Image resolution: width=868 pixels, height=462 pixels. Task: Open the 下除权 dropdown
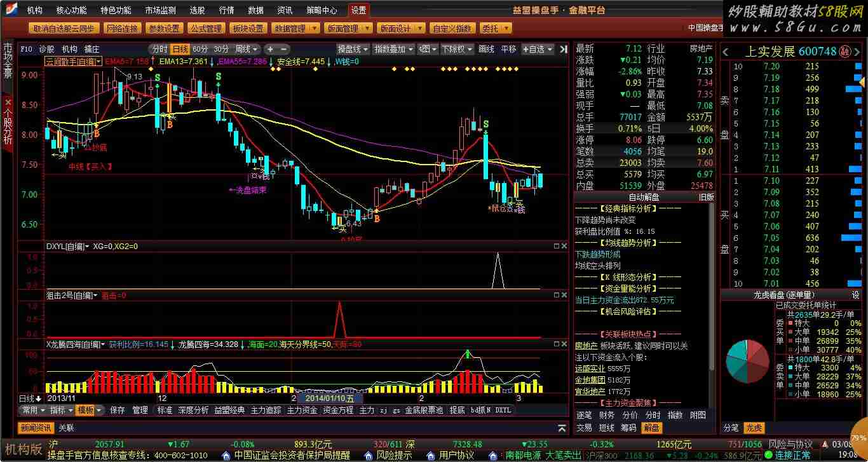click(x=457, y=49)
